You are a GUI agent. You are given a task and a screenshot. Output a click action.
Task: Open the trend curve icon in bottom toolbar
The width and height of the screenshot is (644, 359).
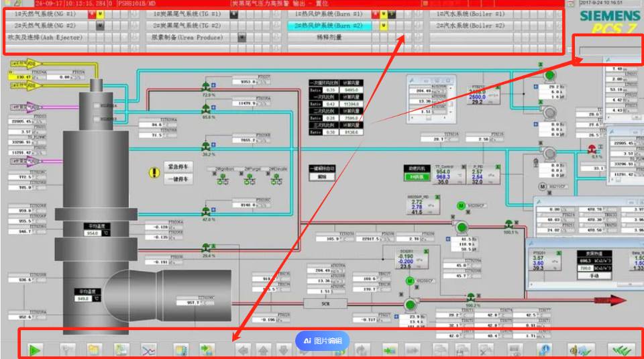tap(148, 350)
